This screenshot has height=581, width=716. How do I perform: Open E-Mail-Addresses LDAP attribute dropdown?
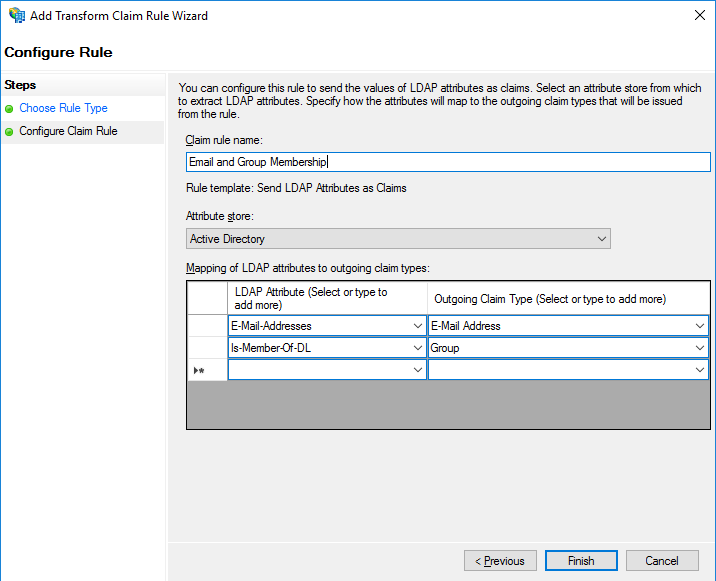coord(417,326)
